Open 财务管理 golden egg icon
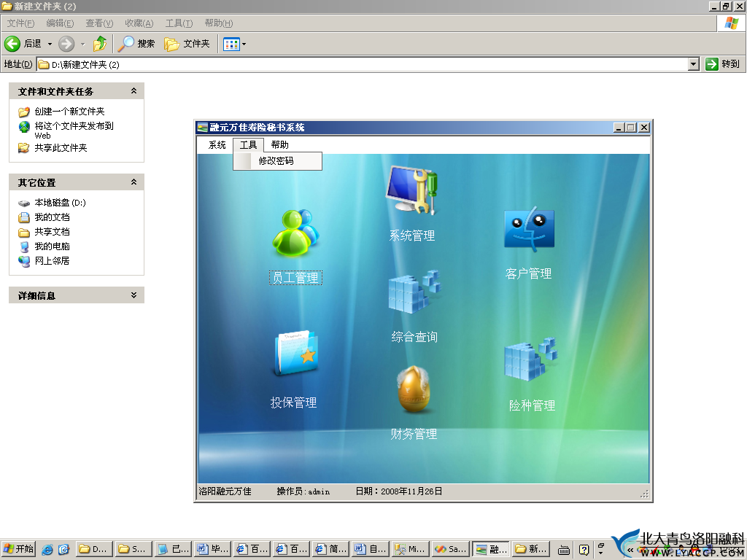The height and width of the screenshot is (560, 747). click(x=414, y=389)
